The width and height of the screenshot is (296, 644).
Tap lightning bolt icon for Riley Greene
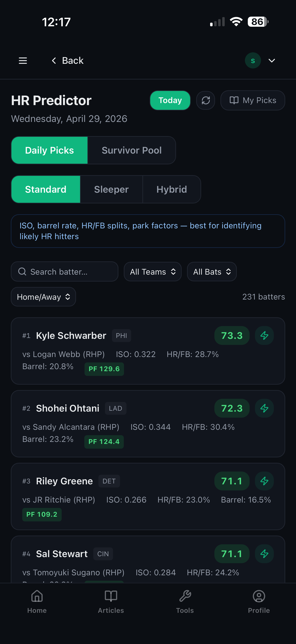click(264, 481)
